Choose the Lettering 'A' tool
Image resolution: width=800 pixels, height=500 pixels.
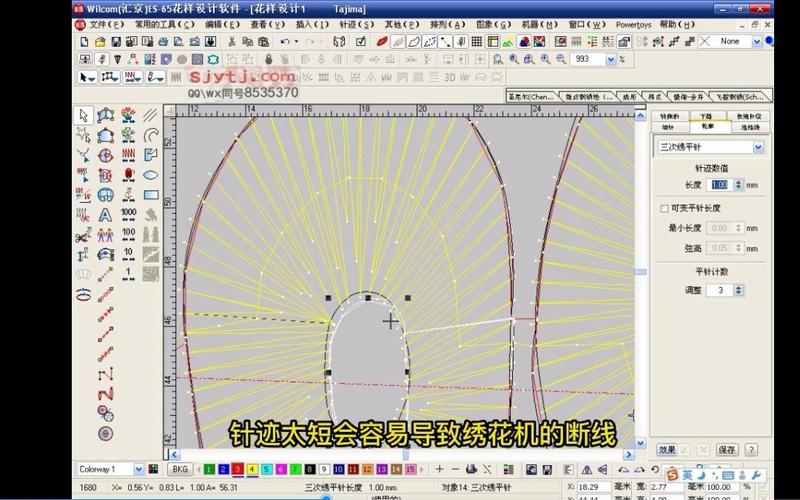tap(105, 215)
